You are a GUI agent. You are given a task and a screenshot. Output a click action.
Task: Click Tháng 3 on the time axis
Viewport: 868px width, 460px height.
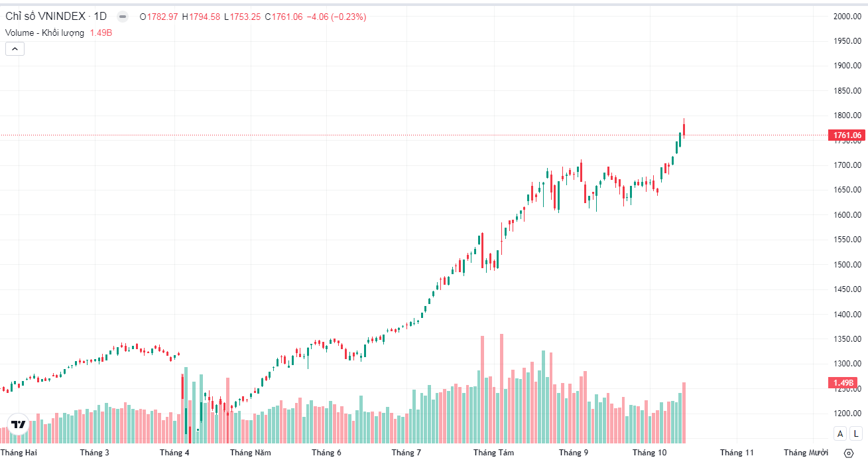94,453
